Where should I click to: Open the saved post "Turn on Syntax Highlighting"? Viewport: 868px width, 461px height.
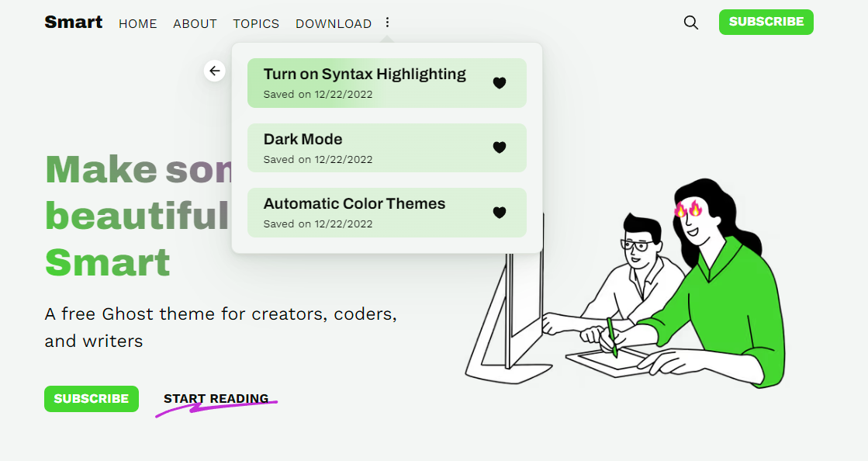click(365, 74)
